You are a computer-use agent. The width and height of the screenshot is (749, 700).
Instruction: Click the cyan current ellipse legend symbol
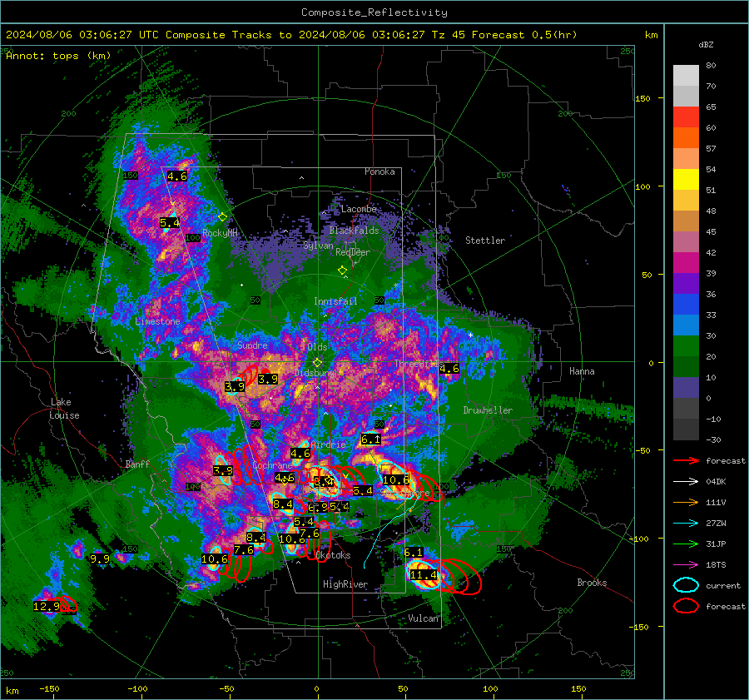[x=686, y=585]
